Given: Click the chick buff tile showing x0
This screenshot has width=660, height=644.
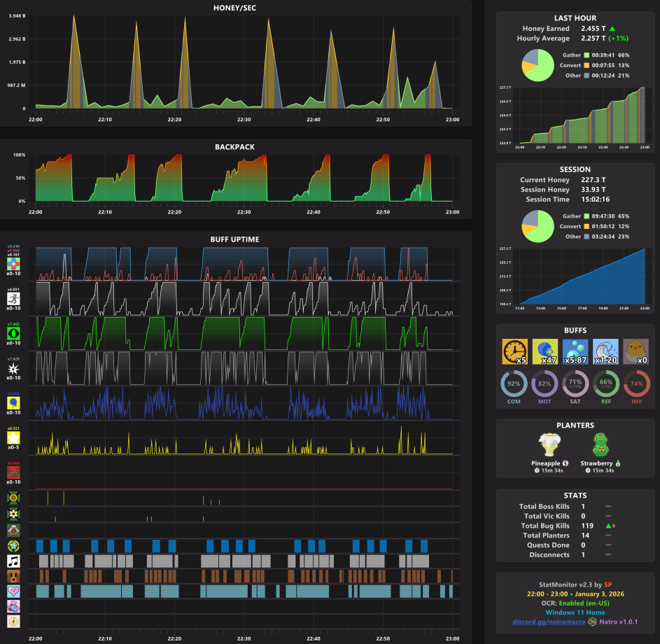Looking at the screenshot, I should [636, 351].
